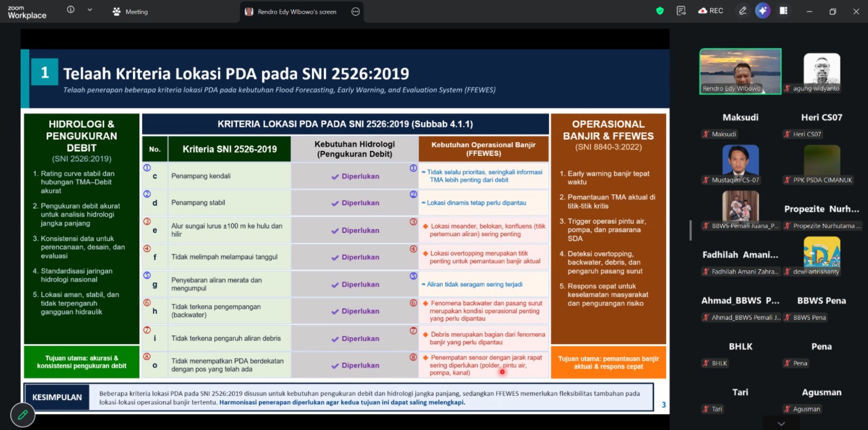Click 'Early warning banjir tepat waktu' list item
Screen dimensions: 868x430
click(604, 178)
